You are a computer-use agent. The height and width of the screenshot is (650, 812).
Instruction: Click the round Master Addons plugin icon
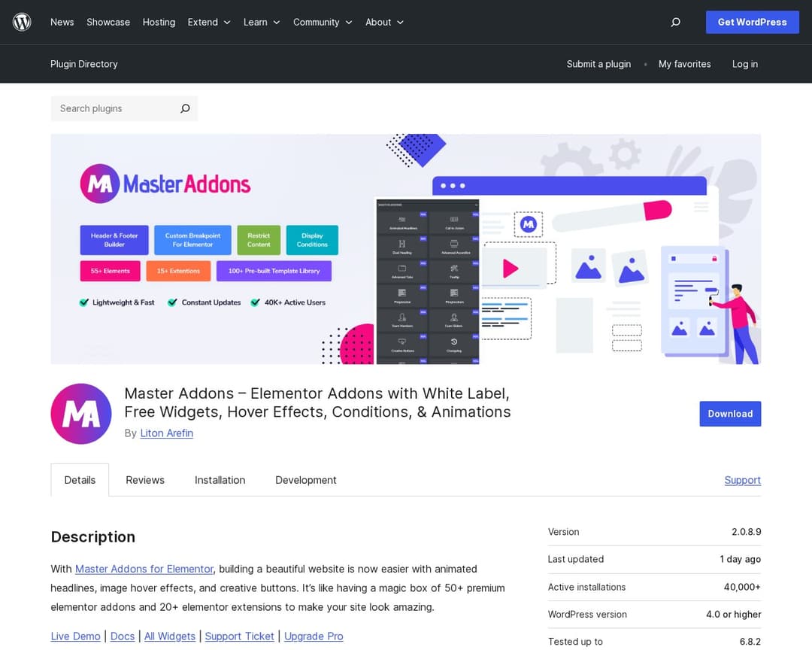(x=81, y=414)
